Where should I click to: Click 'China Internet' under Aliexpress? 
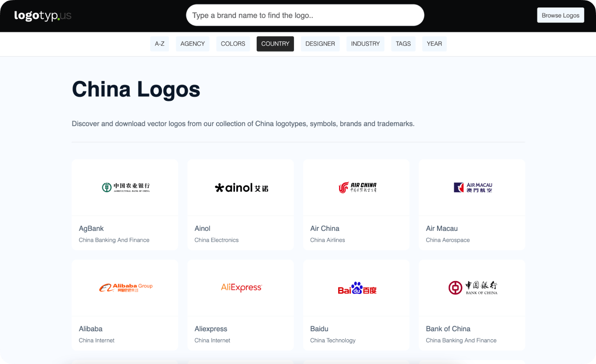click(213, 340)
